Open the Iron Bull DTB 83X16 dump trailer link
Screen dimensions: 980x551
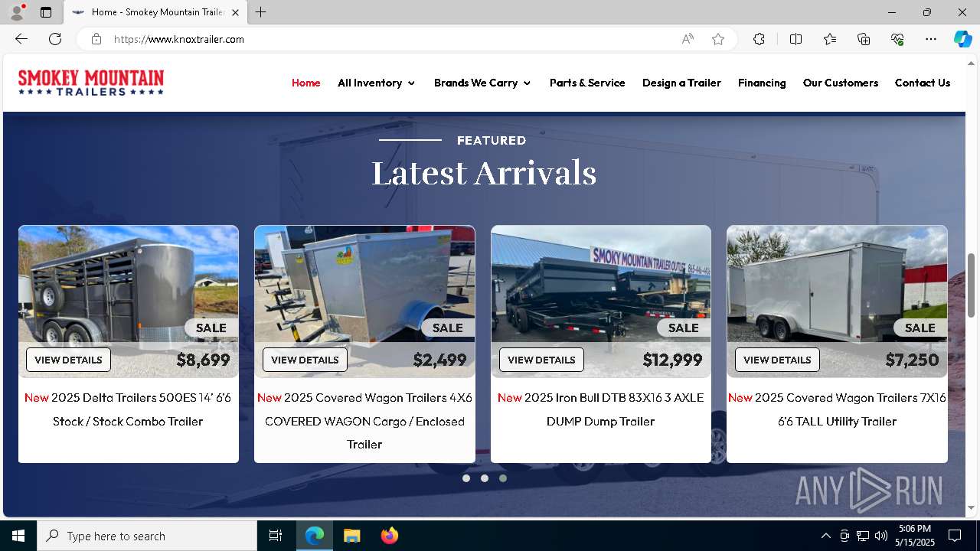tap(600, 409)
